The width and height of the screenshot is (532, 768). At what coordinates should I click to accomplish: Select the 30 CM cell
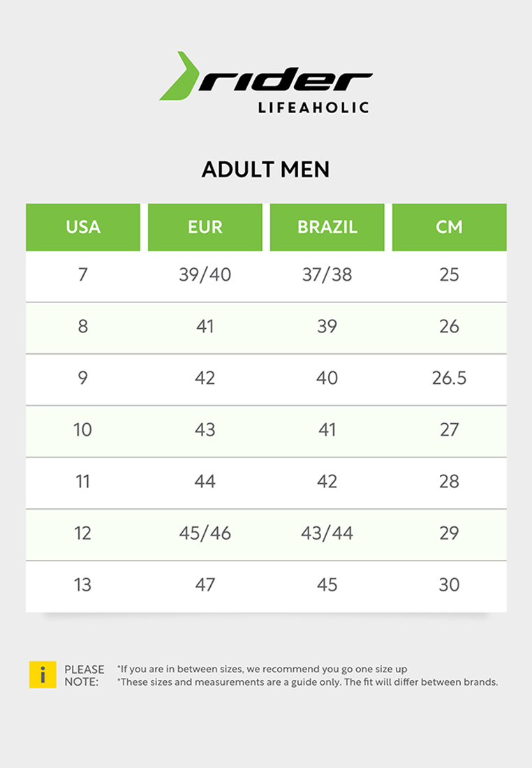tap(449, 584)
